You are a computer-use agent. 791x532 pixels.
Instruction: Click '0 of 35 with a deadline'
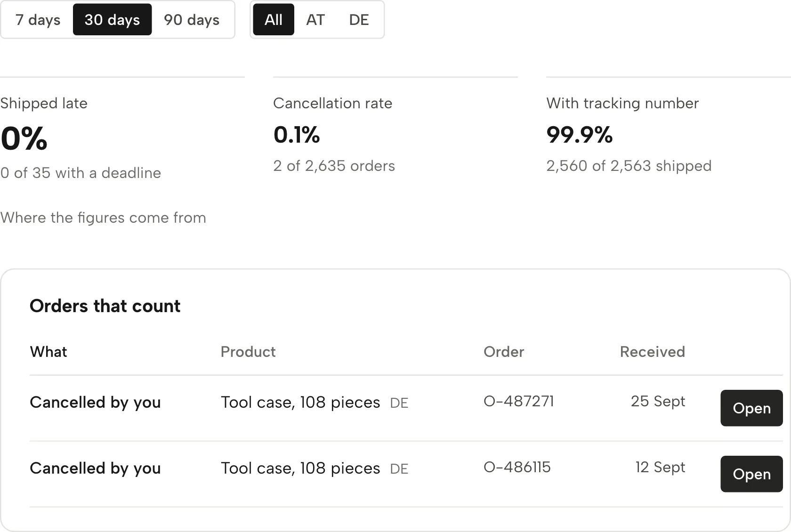(x=81, y=173)
